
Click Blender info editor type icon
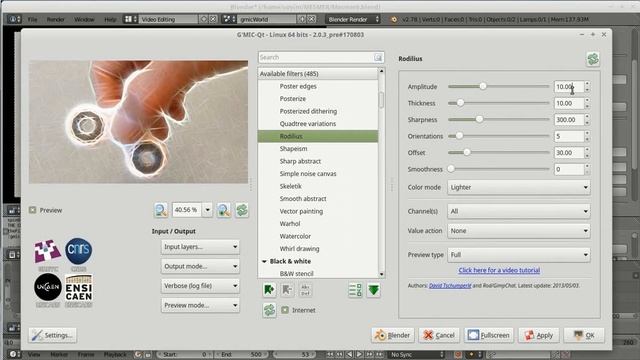click(x=13, y=19)
